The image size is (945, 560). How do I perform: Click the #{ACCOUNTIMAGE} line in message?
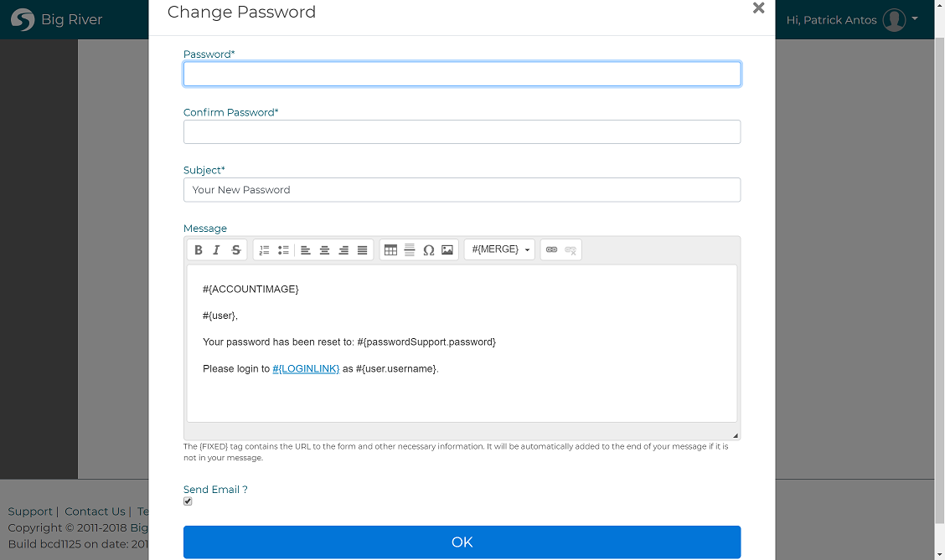(250, 289)
